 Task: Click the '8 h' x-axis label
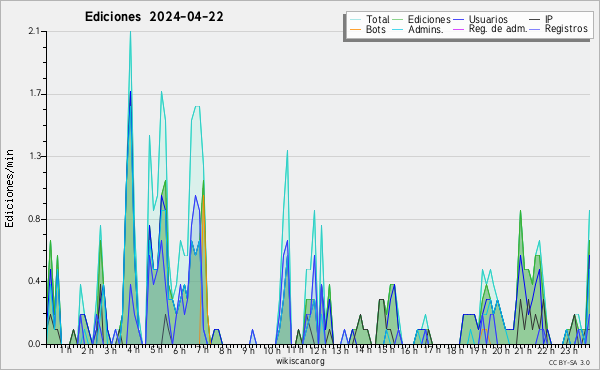pyautogui.click(x=225, y=350)
